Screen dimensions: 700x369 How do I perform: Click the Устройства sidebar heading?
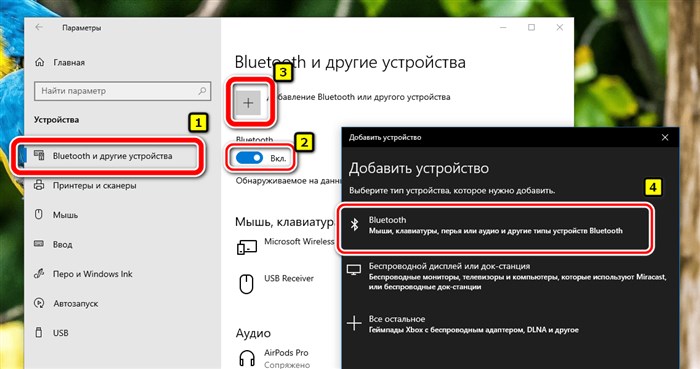[56, 120]
